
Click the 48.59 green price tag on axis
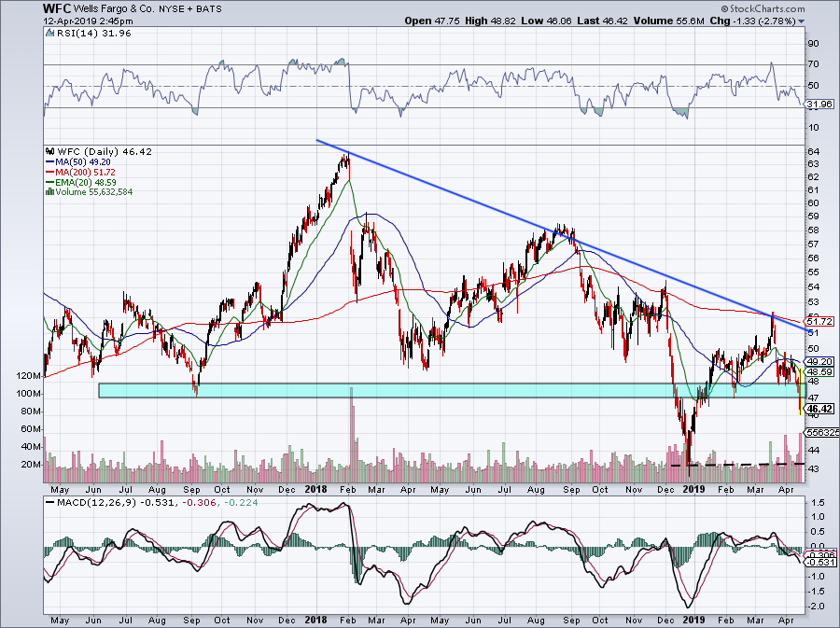coord(820,372)
